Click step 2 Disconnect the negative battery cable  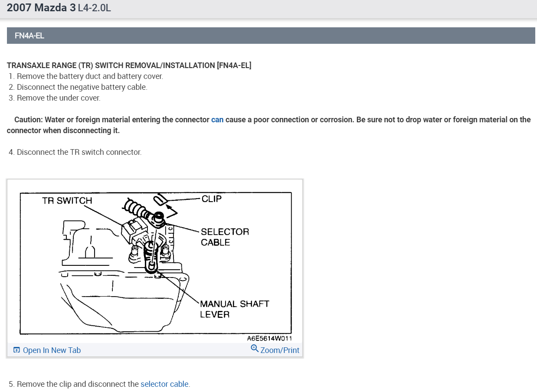(x=78, y=87)
